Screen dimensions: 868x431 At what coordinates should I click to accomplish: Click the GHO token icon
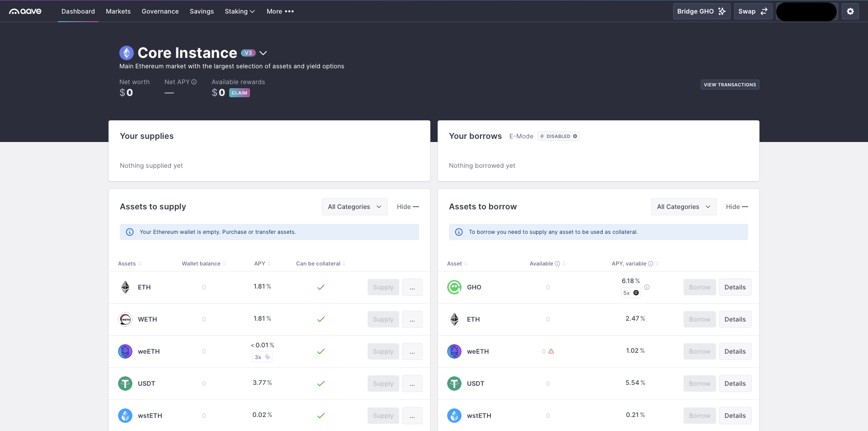tap(454, 287)
